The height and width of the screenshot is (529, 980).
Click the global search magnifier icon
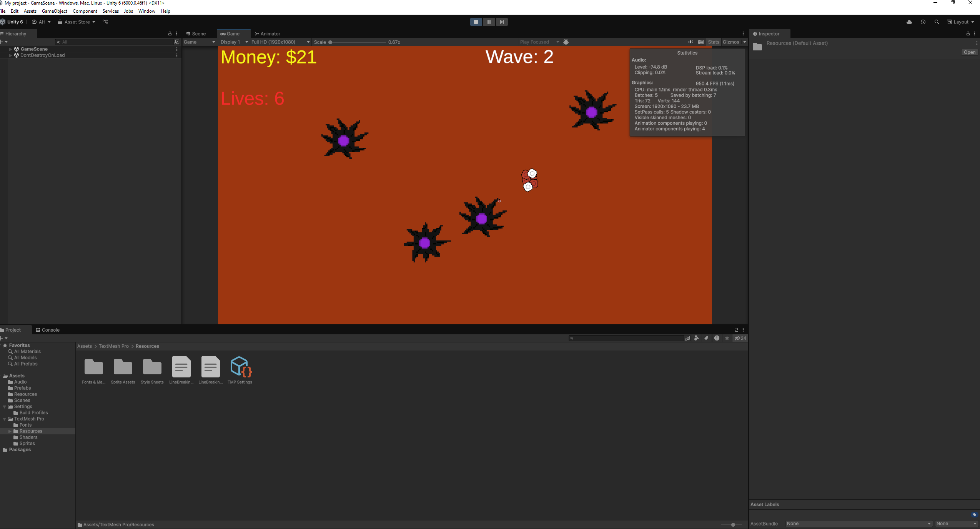point(937,22)
